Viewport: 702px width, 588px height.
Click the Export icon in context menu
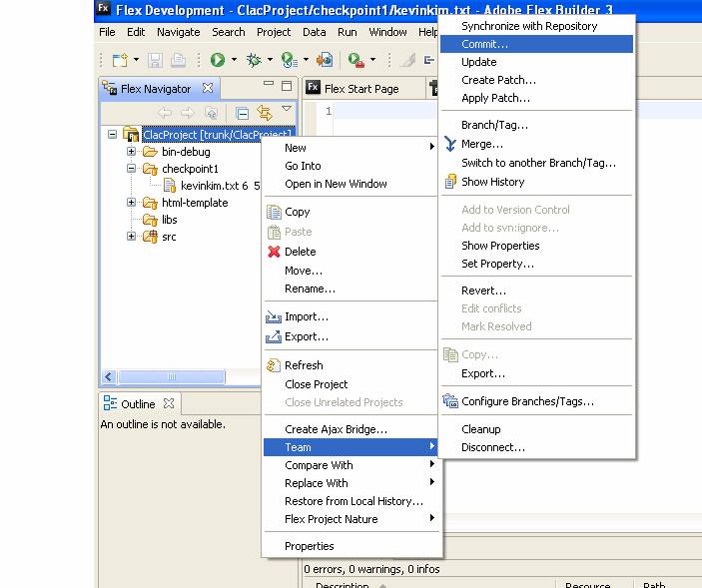[x=274, y=336]
